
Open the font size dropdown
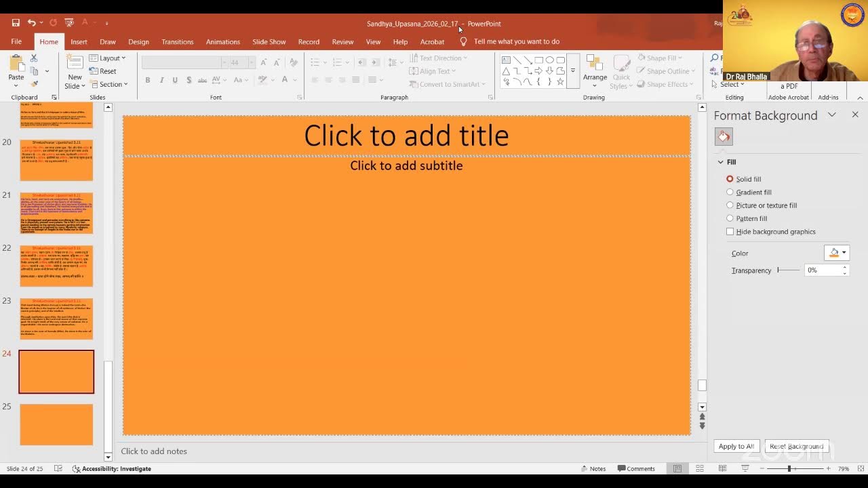(251, 62)
